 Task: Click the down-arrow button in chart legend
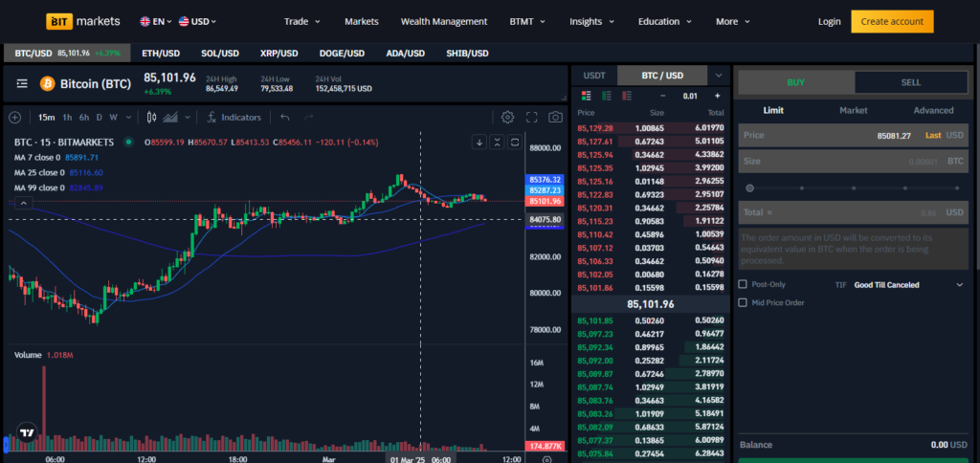tap(479, 142)
